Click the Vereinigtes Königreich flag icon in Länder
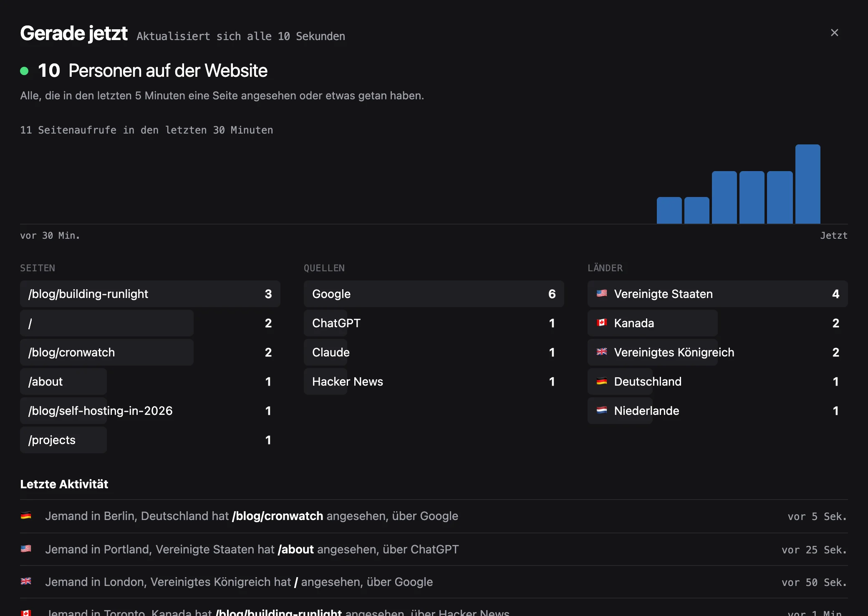Viewport: 868px width, 616px height. 602,352
